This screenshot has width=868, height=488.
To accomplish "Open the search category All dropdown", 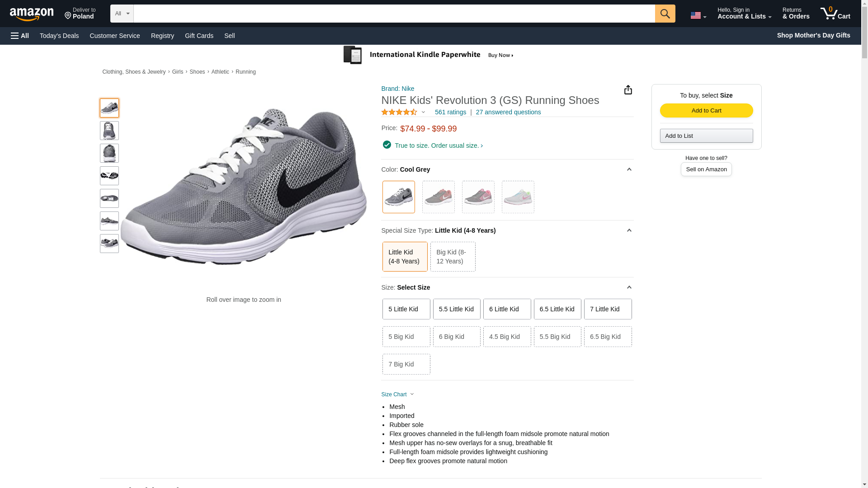I will click(x=122, y=14).
